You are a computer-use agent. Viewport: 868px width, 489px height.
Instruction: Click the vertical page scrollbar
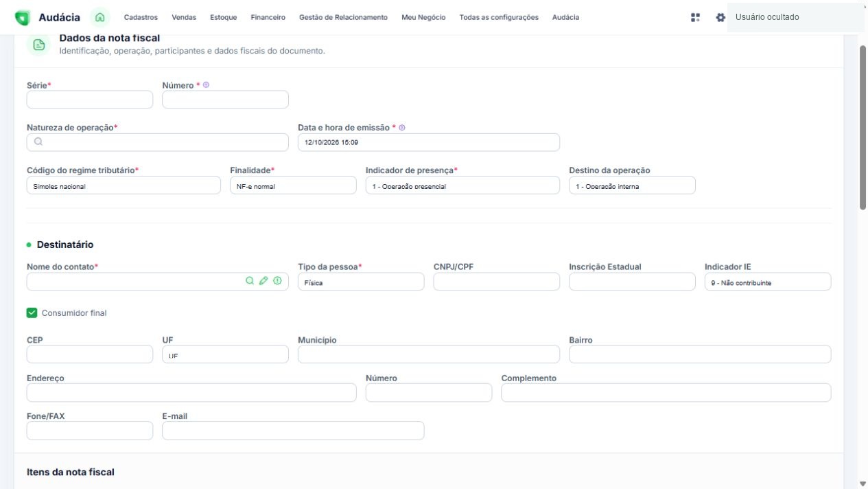tap(863, 128)
